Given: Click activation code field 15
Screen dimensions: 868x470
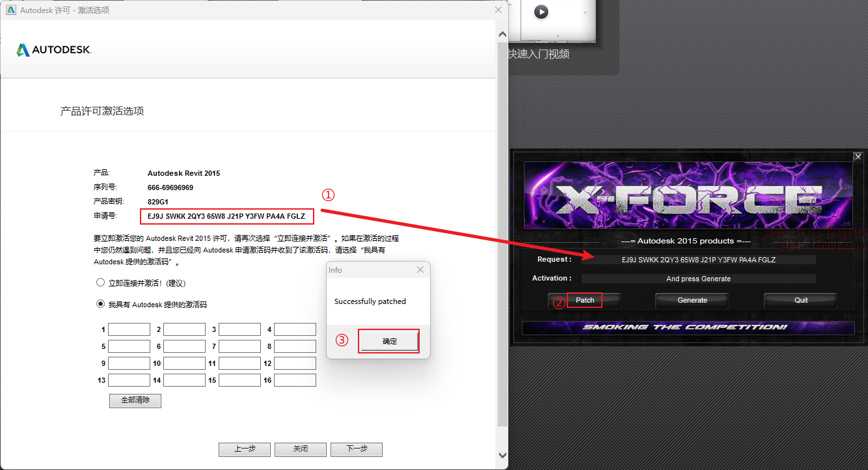Looking at the screenshot, I should pyautogui.click(x=239, y=380).
